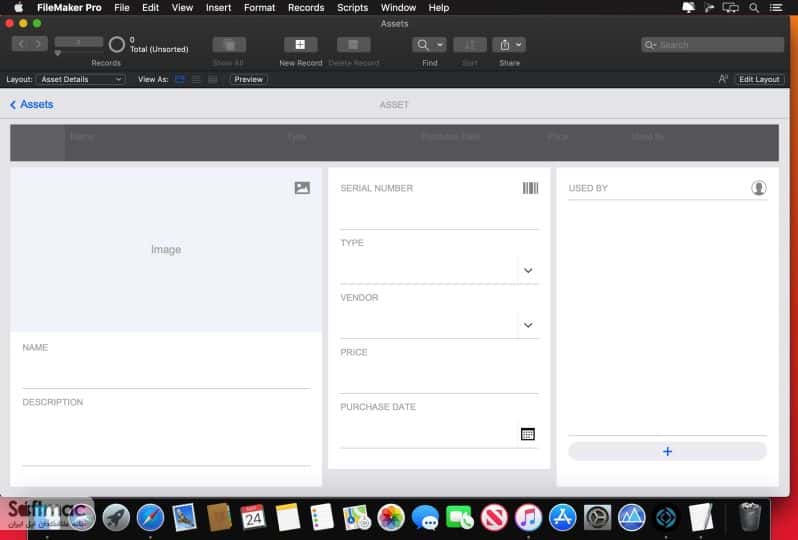
Task: Click the Sort toolbar icon
Action: coord(470,45)
